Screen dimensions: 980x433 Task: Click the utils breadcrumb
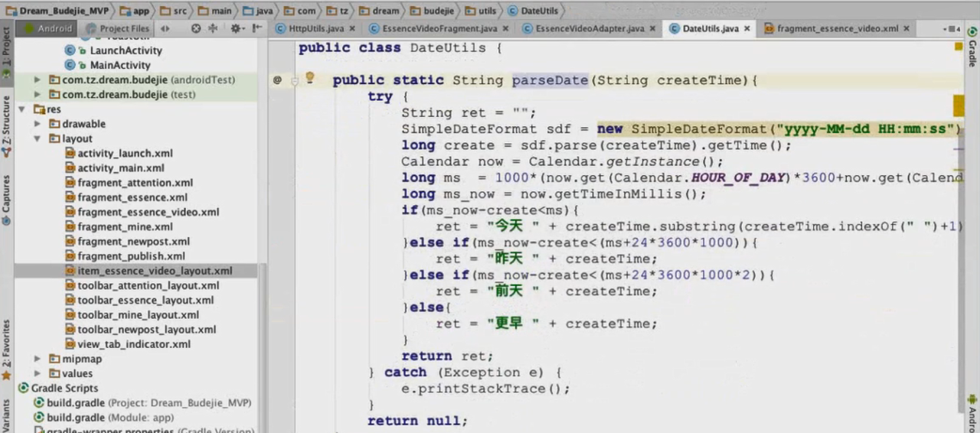click(x=481, y=11)
